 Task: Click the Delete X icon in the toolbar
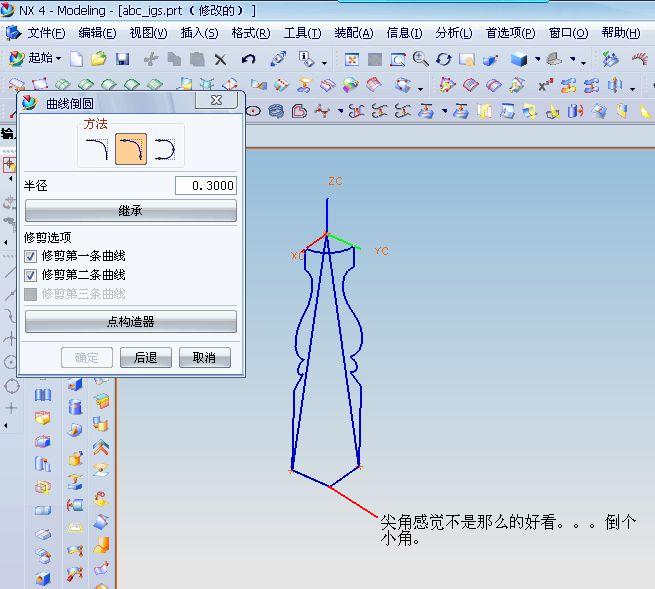tap(220, 59)
